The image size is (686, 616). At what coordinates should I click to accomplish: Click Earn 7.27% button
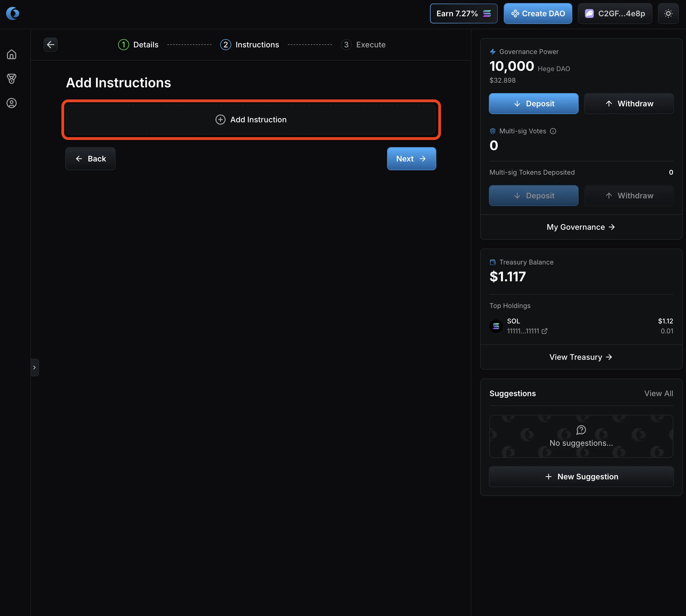463,13
